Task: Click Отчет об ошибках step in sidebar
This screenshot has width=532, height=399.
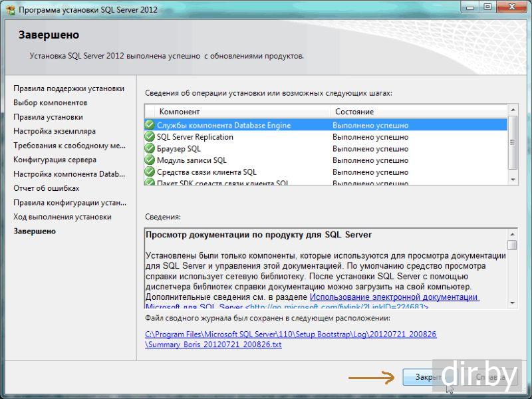Action: pos(46,188)
